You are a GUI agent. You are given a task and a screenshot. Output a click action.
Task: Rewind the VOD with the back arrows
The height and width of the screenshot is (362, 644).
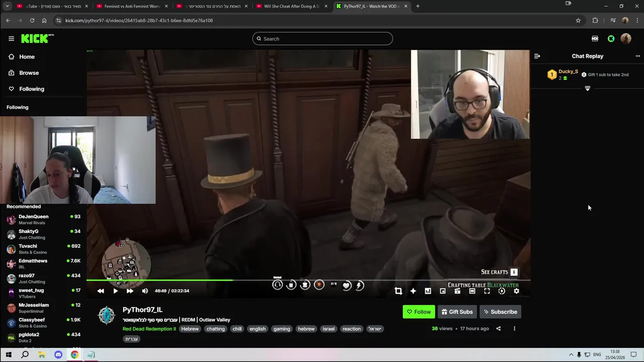click(x=101, y=291)
